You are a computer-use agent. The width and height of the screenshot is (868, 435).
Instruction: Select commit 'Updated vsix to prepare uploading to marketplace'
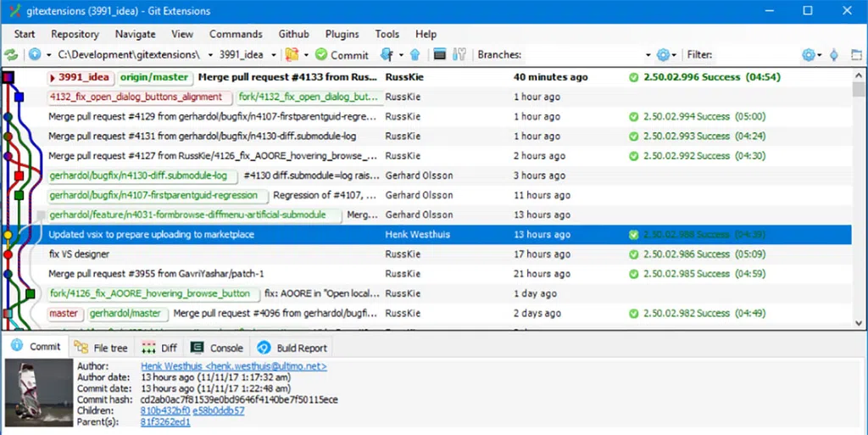click(151, 235)
